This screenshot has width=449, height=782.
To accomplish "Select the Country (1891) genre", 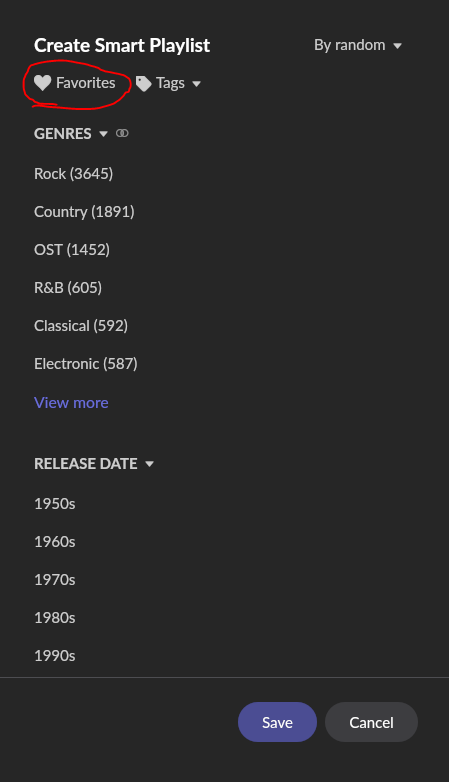I will (84, 211).
